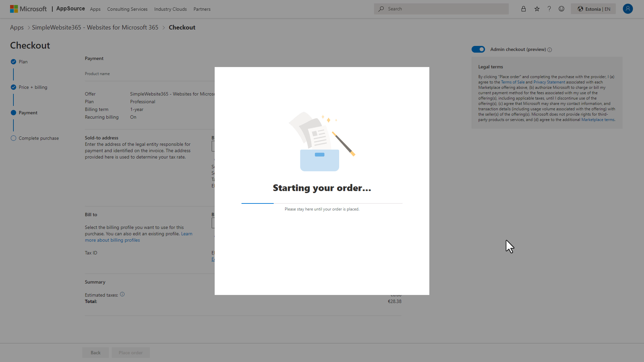Screen dimensions: 644x362
Task: Select the Complete purchase step
Action: (35, 138)
